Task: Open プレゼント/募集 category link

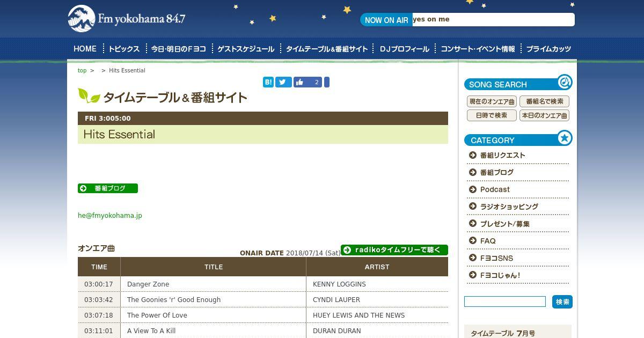Action: pyautogui.click(x=505, y=224)
